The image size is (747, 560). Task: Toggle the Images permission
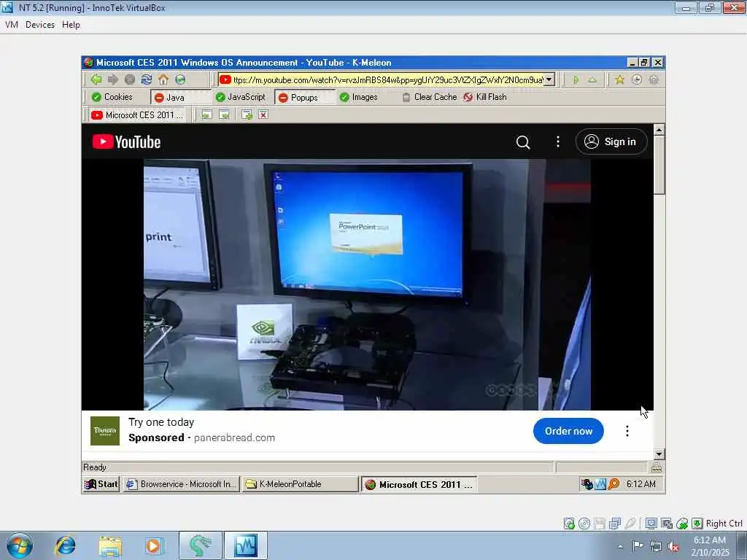pyautogui.click(x=359, y=97)
